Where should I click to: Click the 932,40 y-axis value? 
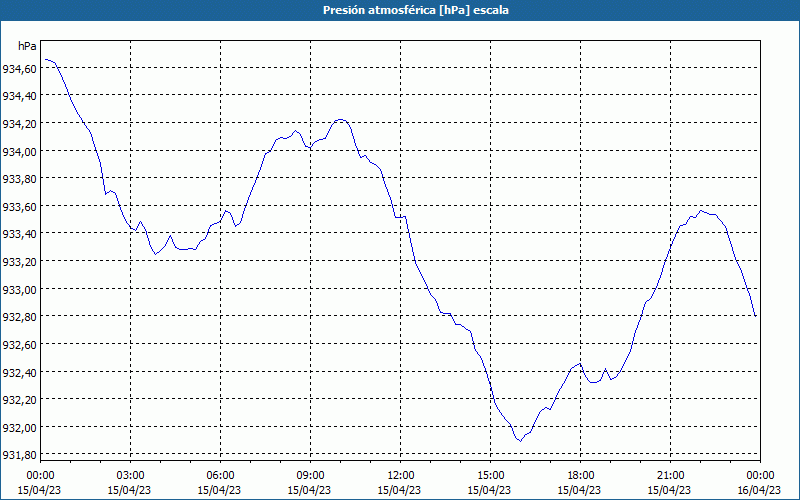(x=19, y=372)
